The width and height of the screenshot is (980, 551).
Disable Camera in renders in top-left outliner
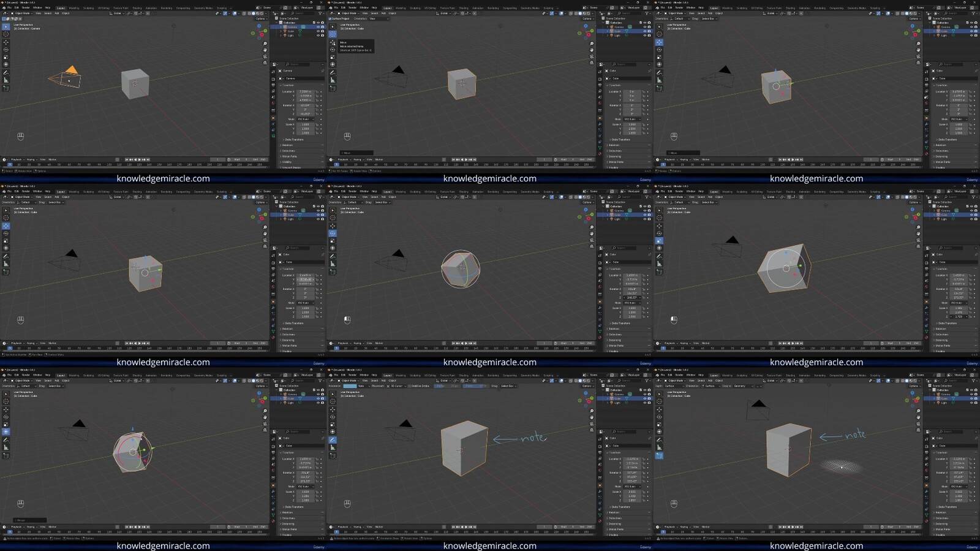322,27
